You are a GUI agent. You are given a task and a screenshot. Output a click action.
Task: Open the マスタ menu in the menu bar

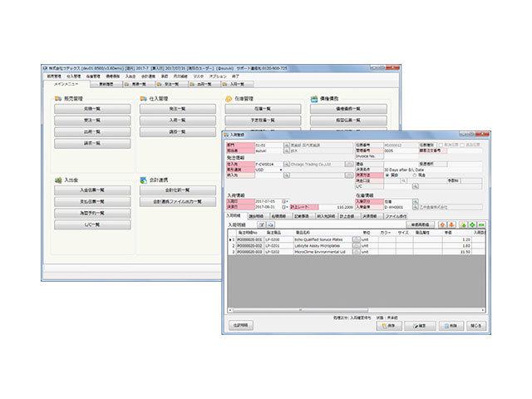[x=198, y=76]
